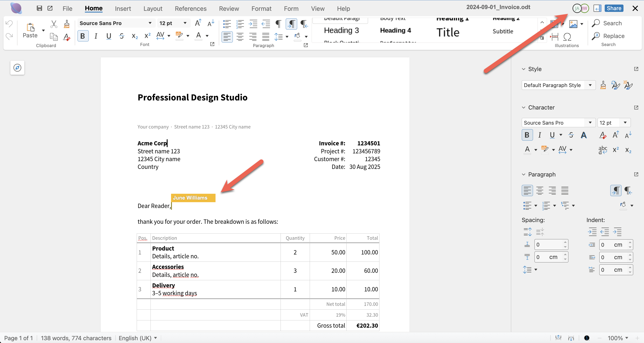Toggle Bold in the ribbon Font group
644x343 pixels.
pos(83,36)
